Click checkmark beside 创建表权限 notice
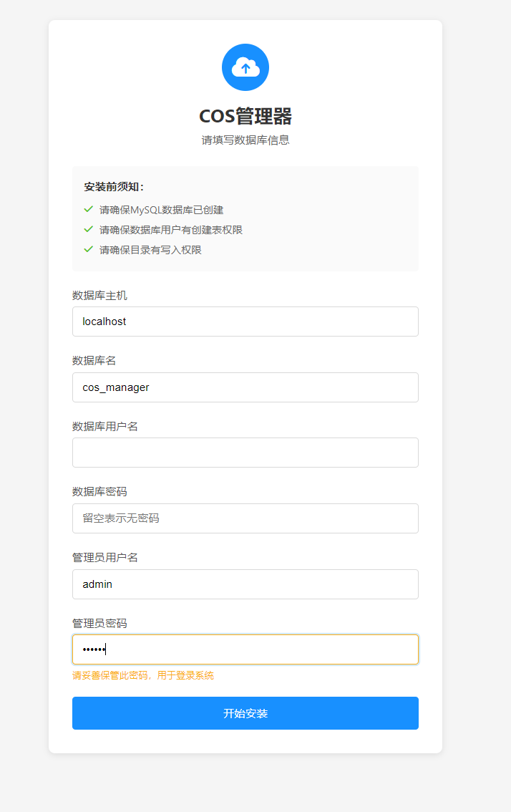This screenshot has width=511, height=812. coord(89,229)
